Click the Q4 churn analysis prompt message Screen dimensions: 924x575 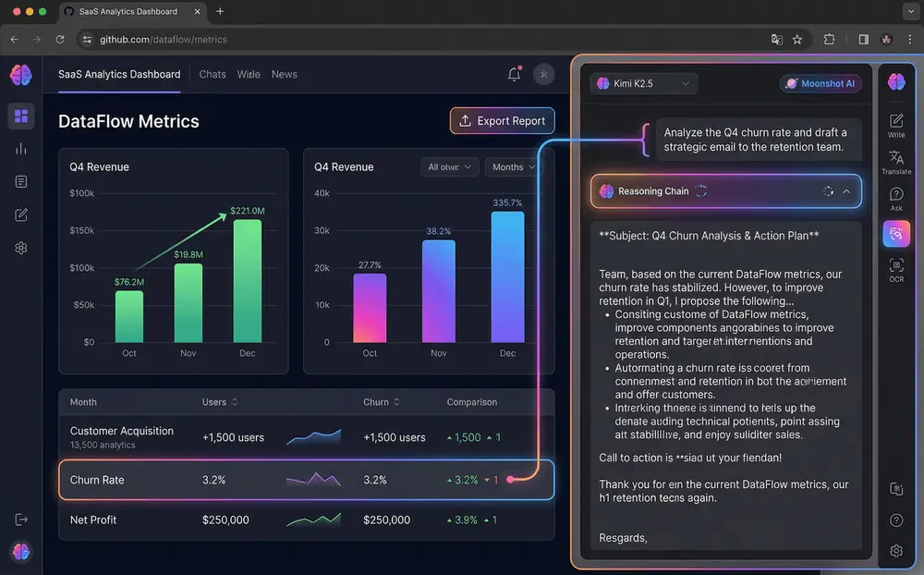tap(758, 140)
